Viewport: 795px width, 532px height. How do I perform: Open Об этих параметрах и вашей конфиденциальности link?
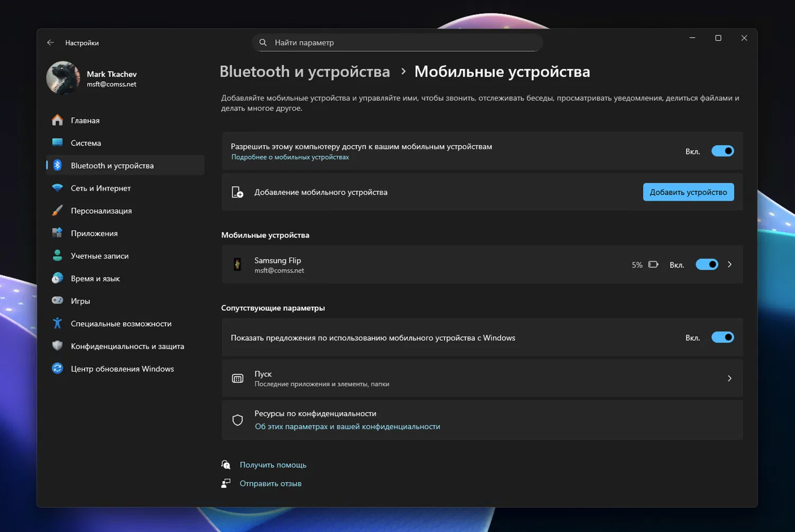point(347,427)
